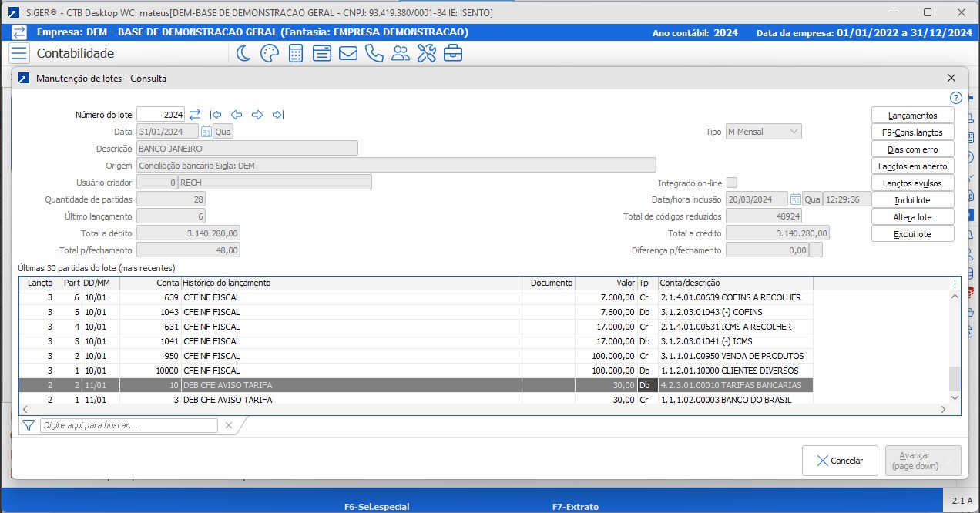This screenshot has height=513, width=980.
Task: Select the row CLIENTES DIVERSOS
Action: click(416, 370)
